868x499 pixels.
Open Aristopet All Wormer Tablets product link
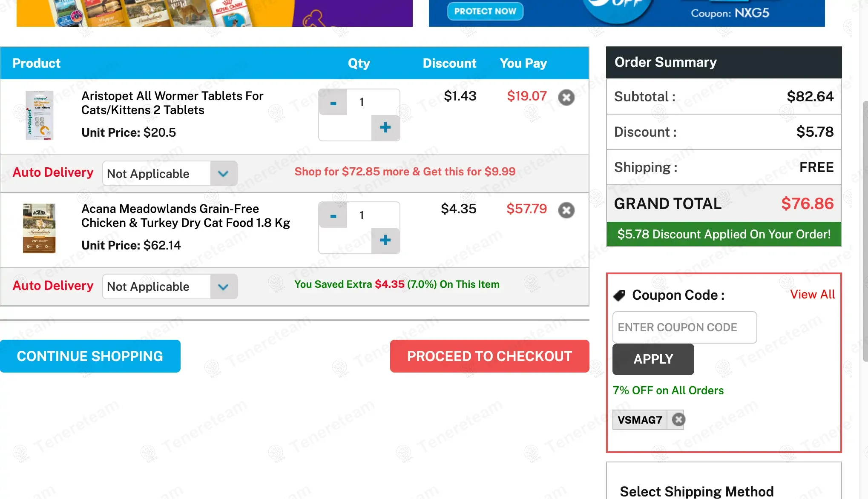tap(172, 103)
